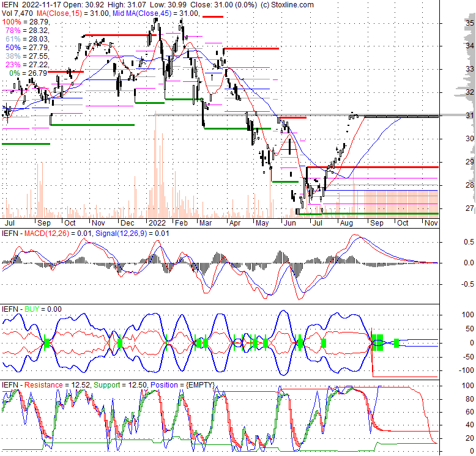Viewport: 476px width, 456px height.
Task: Click the -100 BUY panel axis label
Action: pyautogui.click(x=466, y=370)
